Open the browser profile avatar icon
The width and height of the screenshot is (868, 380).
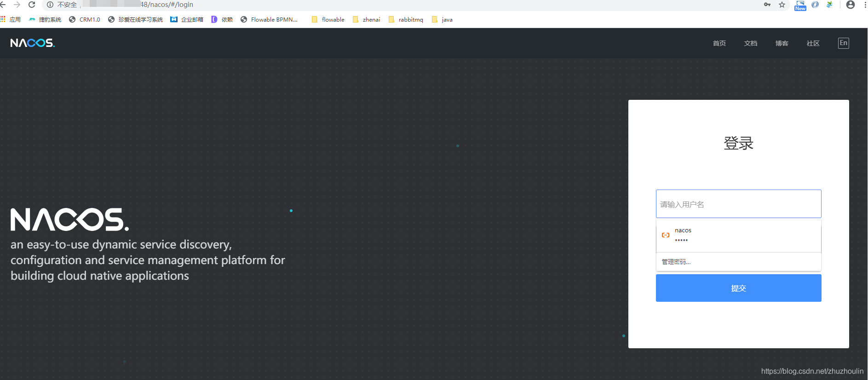tap(851, 5)
